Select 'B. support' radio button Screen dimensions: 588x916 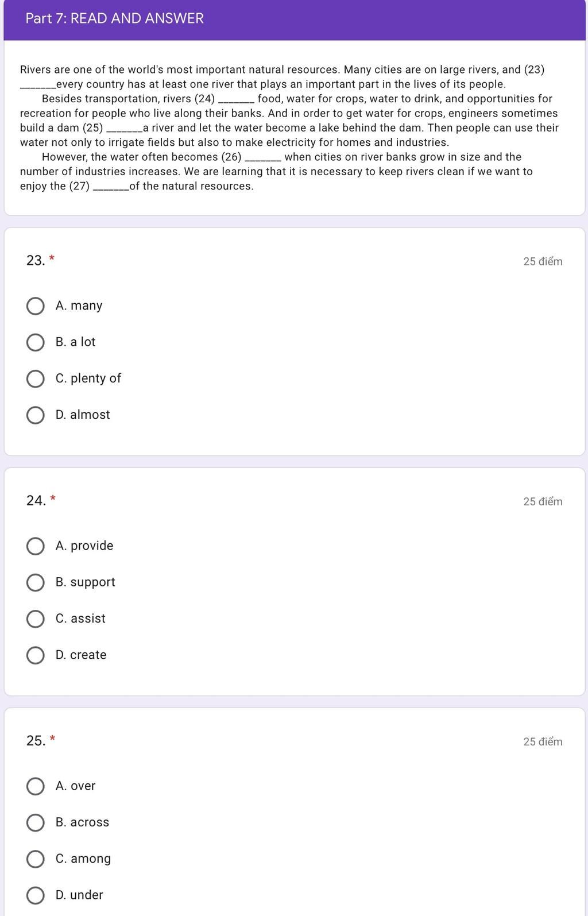tap(36, 582)
